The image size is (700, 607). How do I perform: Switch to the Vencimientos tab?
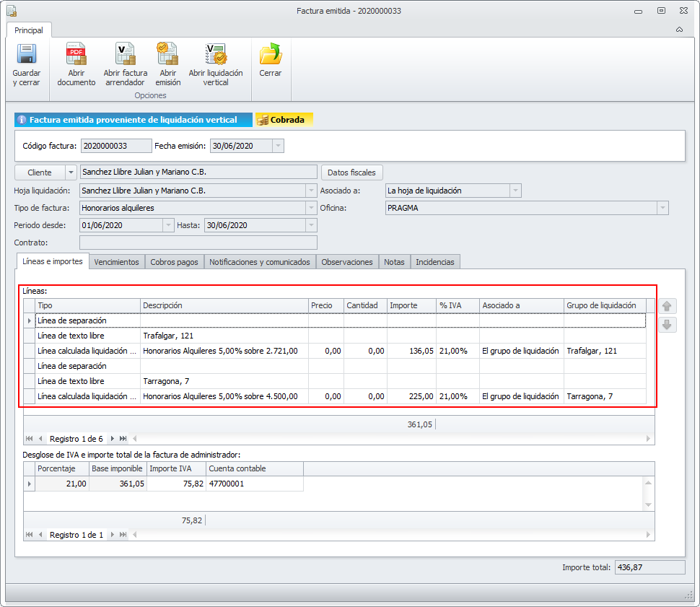116,262
